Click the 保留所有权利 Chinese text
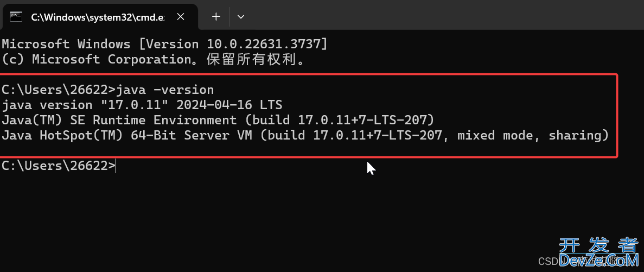The width and height of the screenshot is (644, 272). click(252, 60)
